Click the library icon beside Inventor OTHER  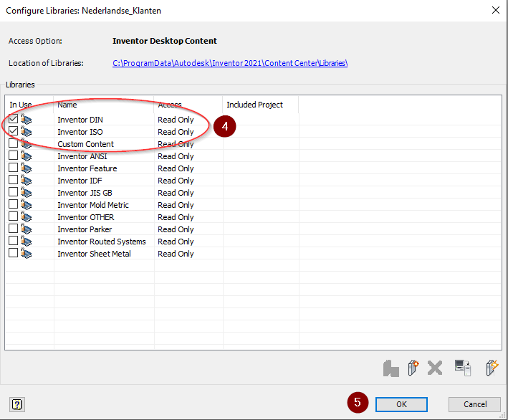pos(27,216)
